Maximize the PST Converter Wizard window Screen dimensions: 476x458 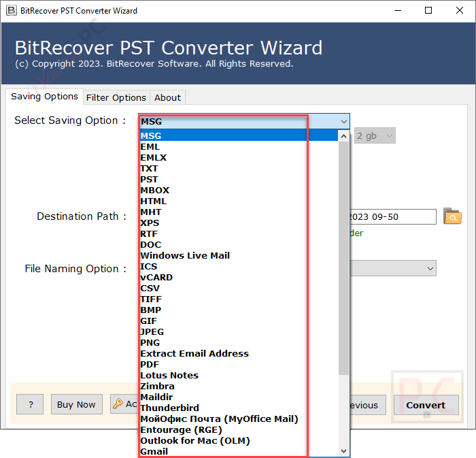point(428,11)
